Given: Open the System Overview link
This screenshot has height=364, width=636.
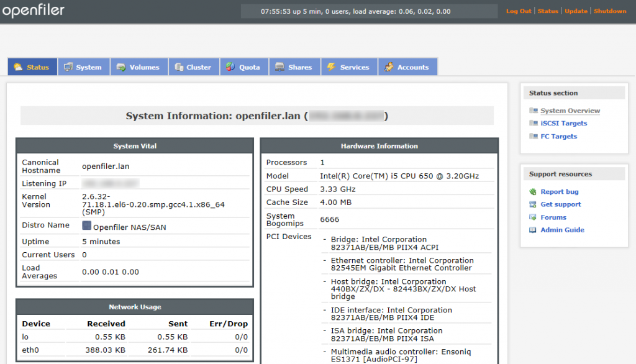Looking at the screenshot, I should 570,111.
